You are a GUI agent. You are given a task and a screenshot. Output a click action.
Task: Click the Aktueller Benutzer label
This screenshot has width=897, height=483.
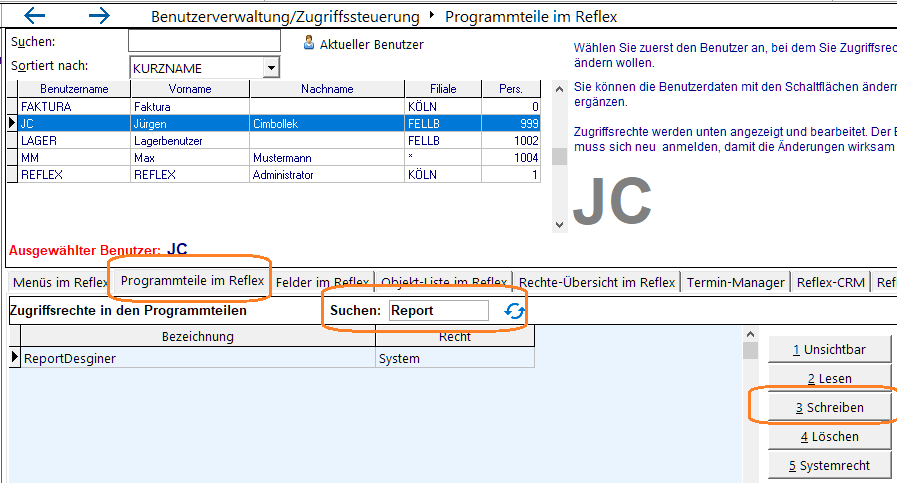point(372,45)
